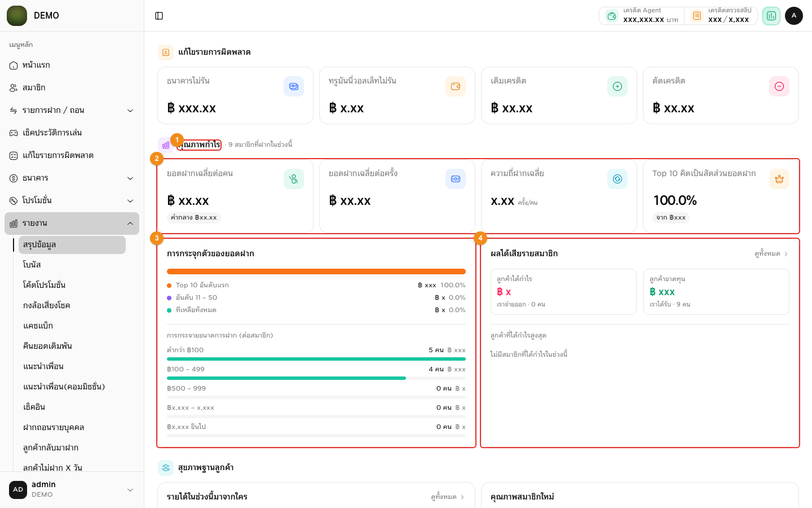Open the แนะนำเพื่อน(คอมมิชชั่น) report
Viewport: 812px width, 508px height.
(x=72, y=387)
